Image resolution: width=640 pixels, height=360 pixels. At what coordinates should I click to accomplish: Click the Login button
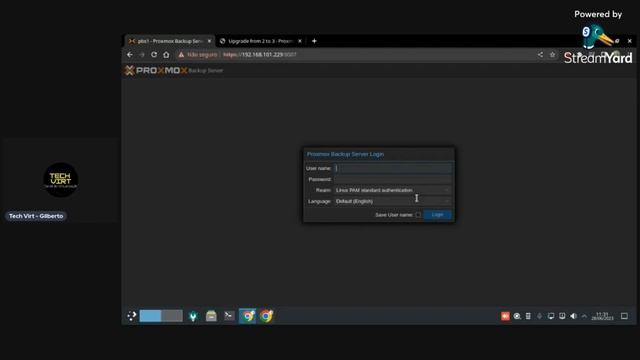tap(437, 215)
